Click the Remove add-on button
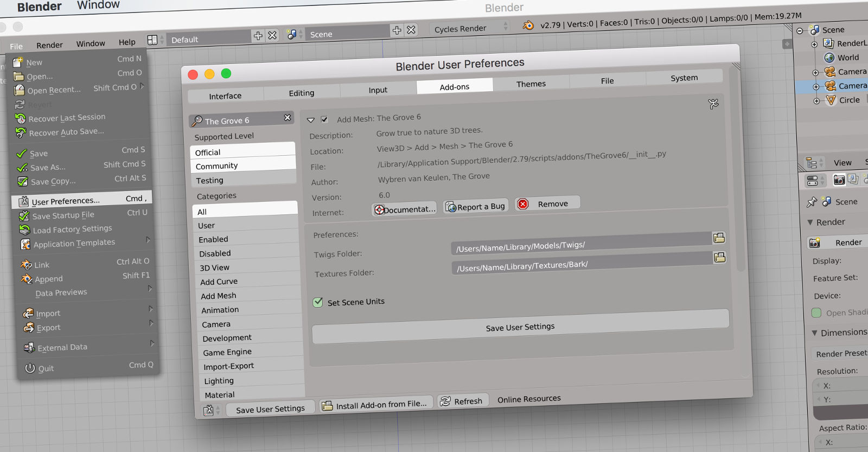This screenshot has height=452, width=868. pos(547,203)
